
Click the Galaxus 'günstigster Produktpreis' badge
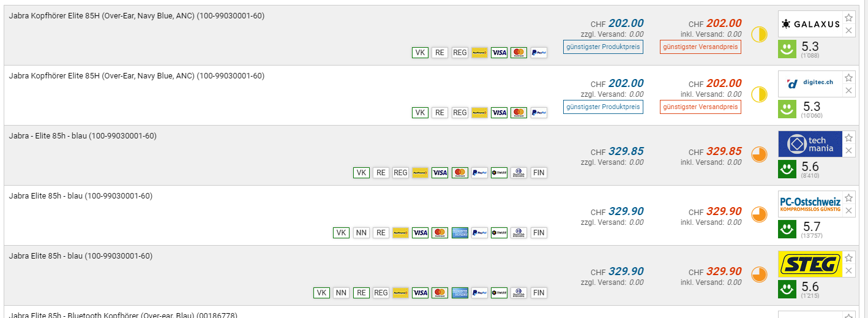(603, 47)
